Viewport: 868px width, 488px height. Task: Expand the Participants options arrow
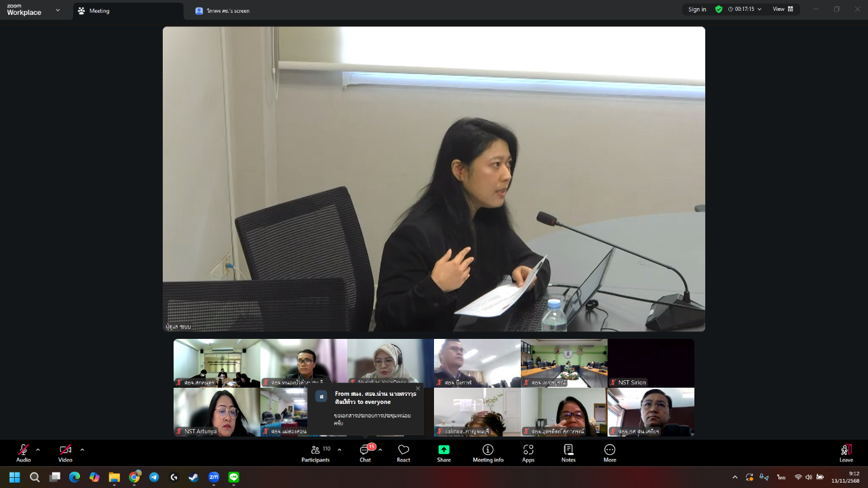(339, 449)
